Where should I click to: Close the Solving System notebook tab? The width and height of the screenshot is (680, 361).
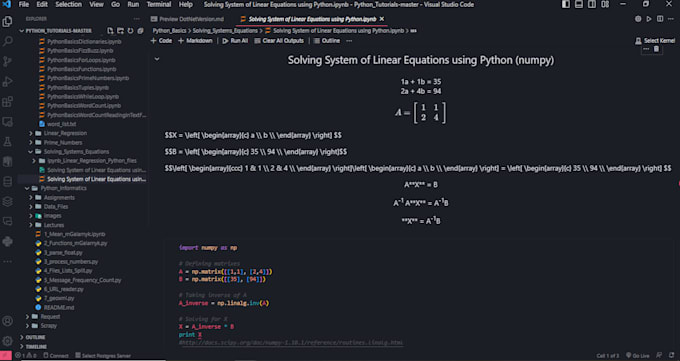pos(382,19)
